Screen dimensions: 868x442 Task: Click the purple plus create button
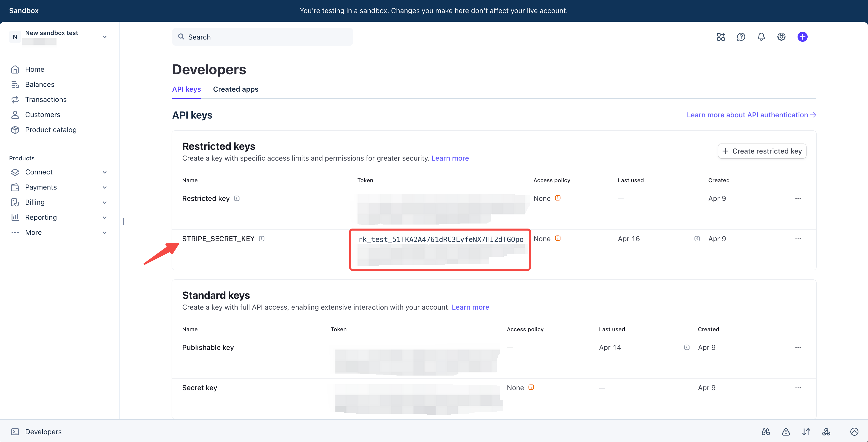tap(802, 37)
